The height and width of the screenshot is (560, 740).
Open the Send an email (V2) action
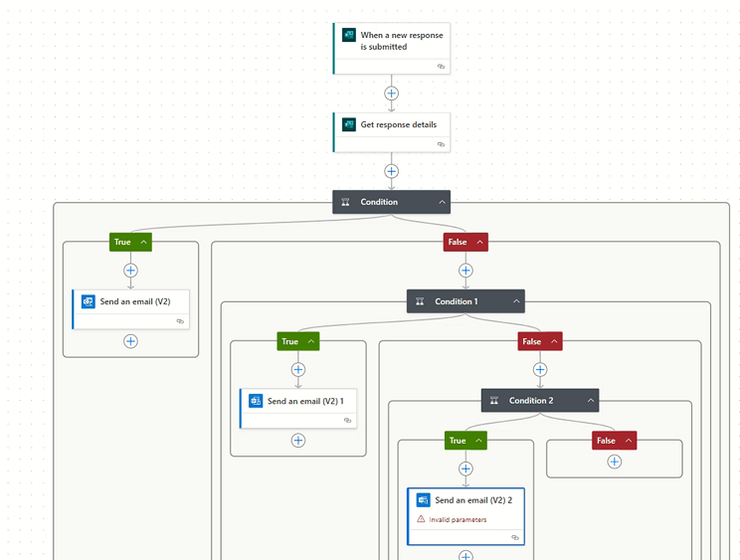(130, 309)
